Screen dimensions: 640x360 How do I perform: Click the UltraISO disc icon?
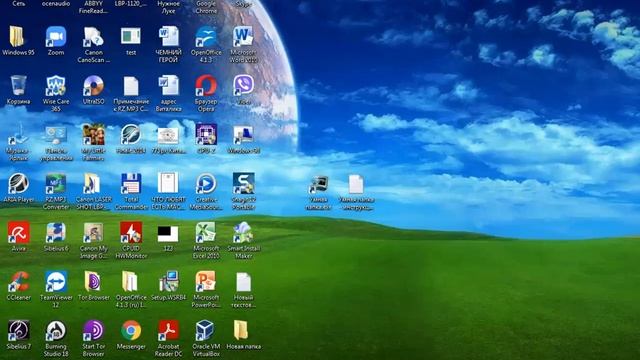tap(93, 86)
